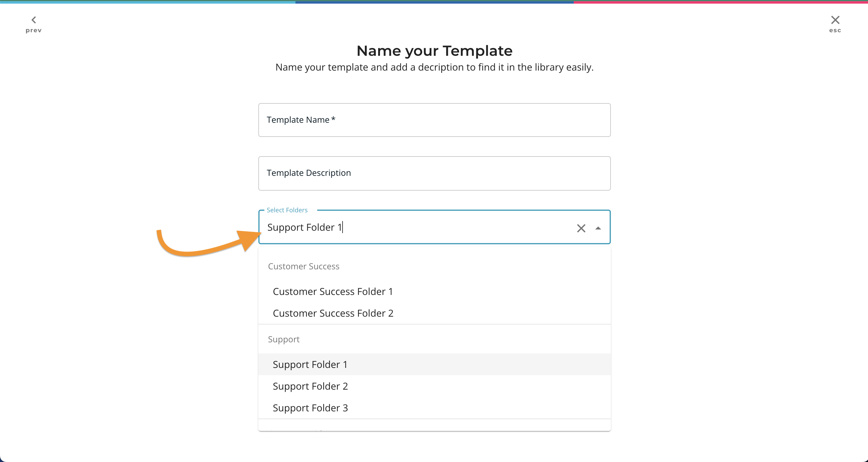Image resolution: width=868 pixels, height=462 pixels.
Task: Click the Template Name input field
Action: [x=434, y=120]
